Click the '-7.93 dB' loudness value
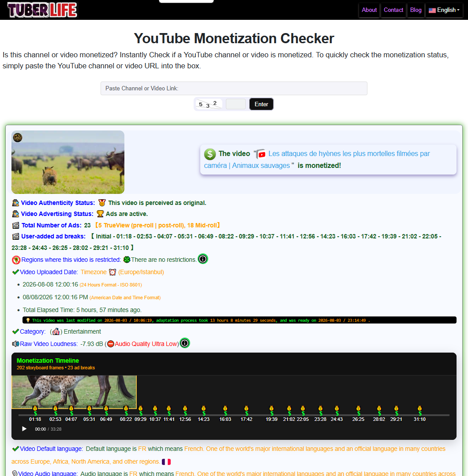Screen dimensions: 468x476 coord(91,344)
